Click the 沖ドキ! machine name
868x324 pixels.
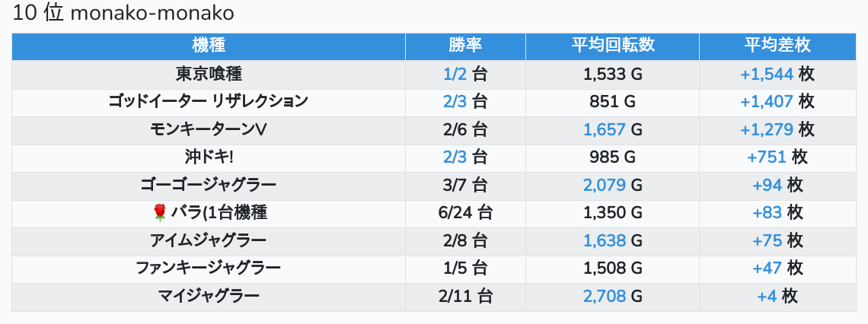209,157
